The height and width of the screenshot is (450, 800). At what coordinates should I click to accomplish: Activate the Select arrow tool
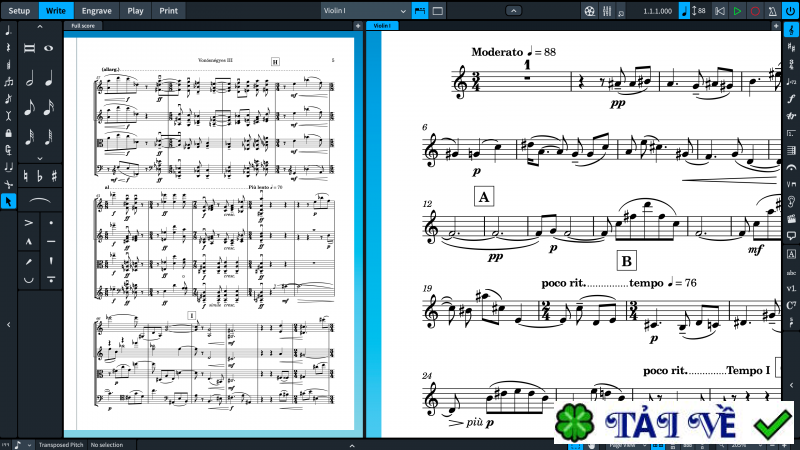tap(8, 201)
